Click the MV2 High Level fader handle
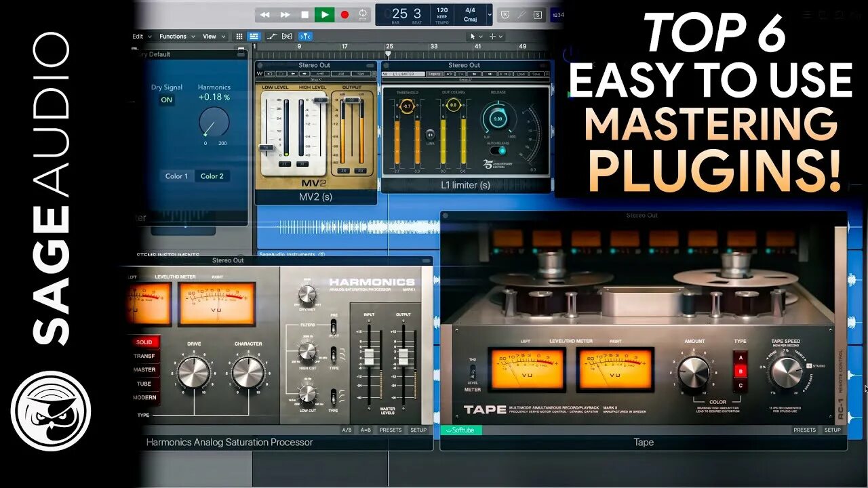This screenshot has height=488, width=868. coord(320,100)
